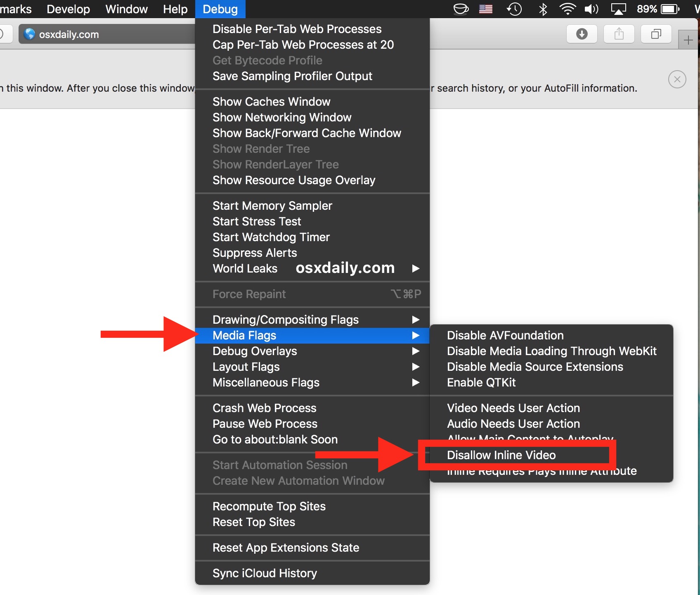The width and height of the screenshot is (700, 595).
Task: Click the Share icon in toolbar
Action: point(619,34)
